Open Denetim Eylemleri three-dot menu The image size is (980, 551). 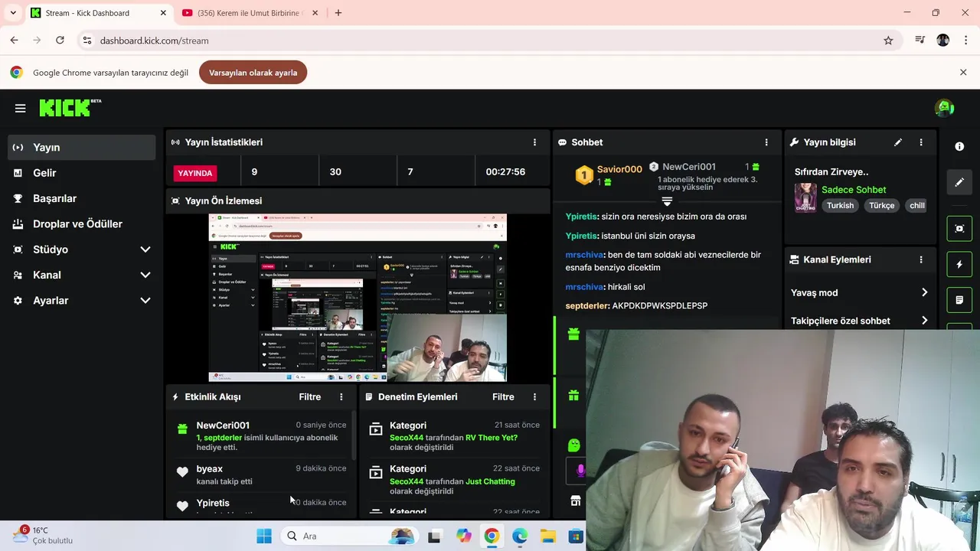click(534, 396)
